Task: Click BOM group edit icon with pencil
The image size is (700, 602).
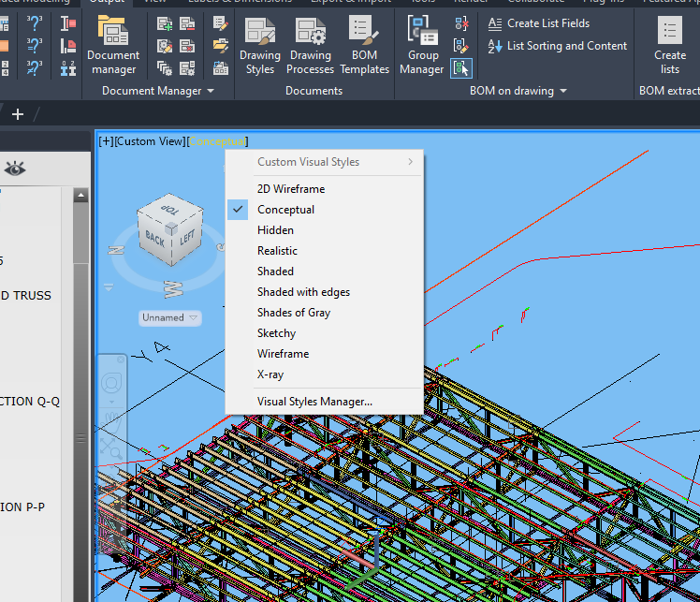Action: pos(461,46)
